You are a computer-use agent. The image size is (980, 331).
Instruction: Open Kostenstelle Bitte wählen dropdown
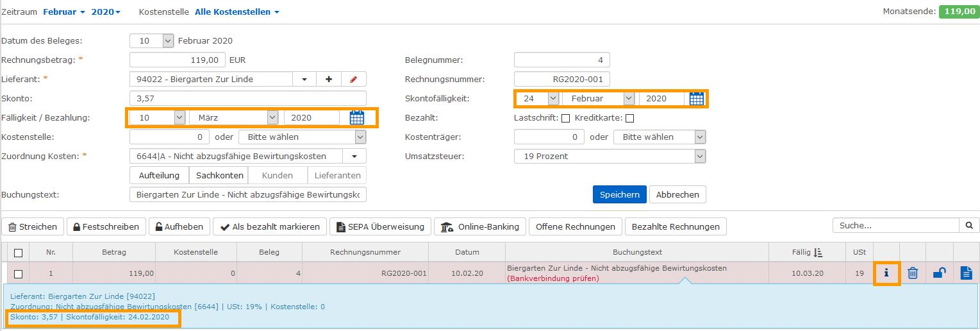pyautogui.click(x=303, y=137)
